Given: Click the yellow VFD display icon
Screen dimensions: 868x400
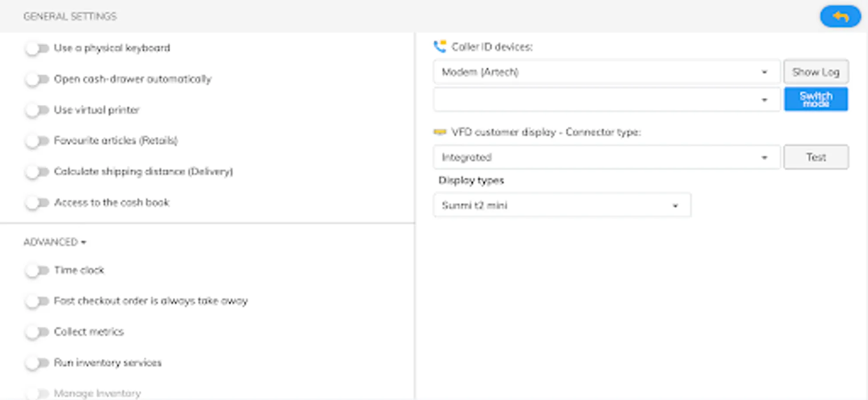Looking at the screenshot, I should [x=440, y=132].
